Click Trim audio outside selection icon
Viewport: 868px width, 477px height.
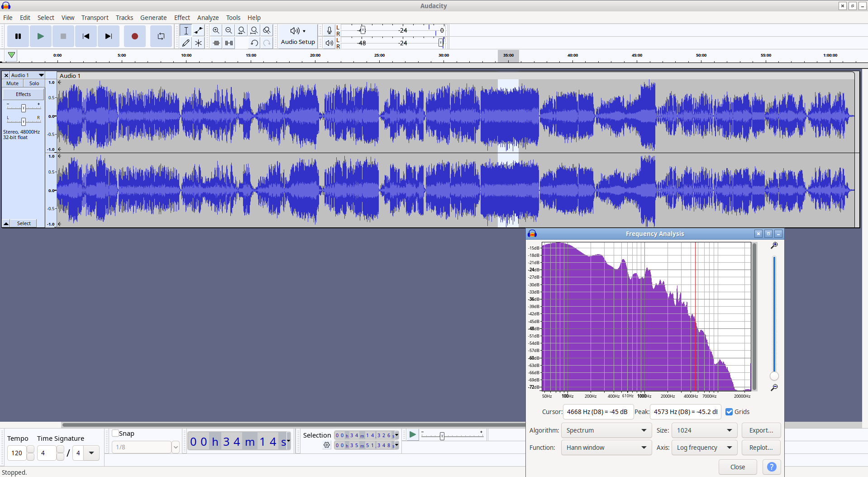tap(216, 43)
